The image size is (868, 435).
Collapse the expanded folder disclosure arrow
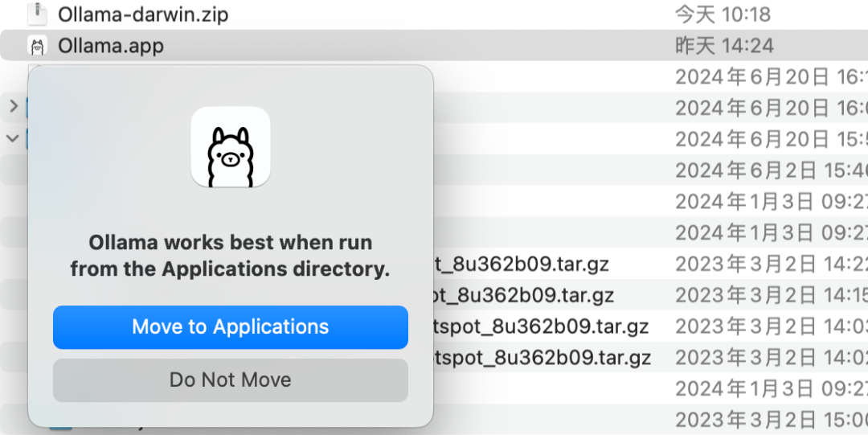(12, 138)
